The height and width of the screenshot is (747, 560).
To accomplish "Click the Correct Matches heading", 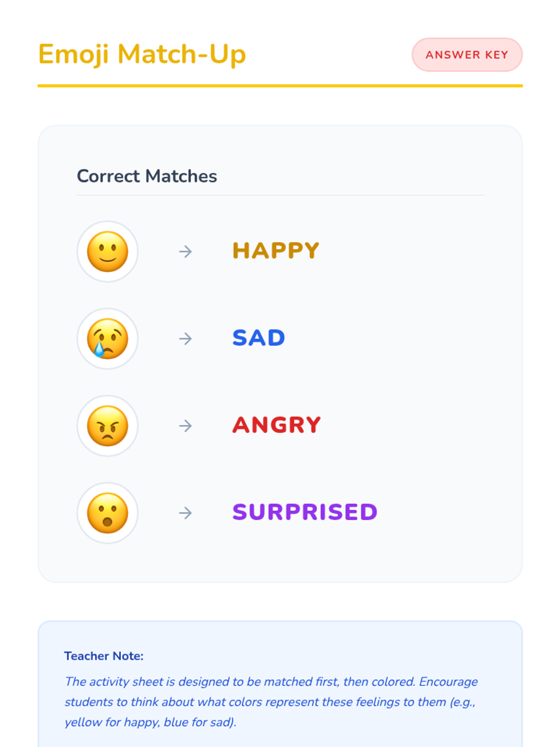I will click(147, 176).
